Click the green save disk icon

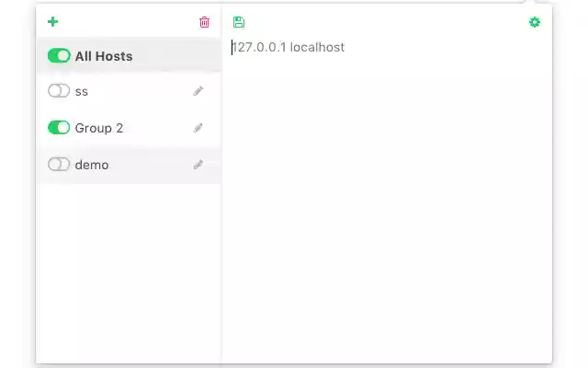239,22
